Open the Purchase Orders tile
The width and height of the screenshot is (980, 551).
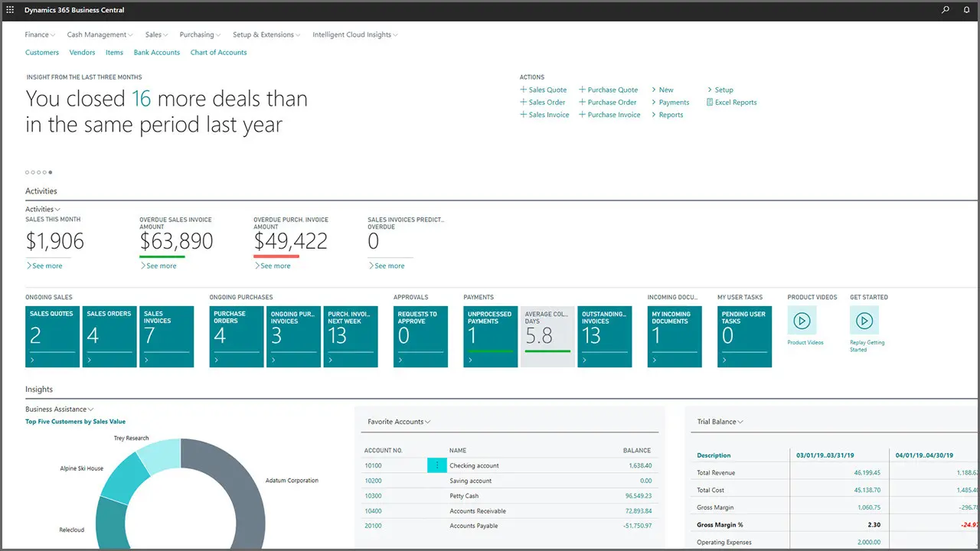[x=237, y=337]
